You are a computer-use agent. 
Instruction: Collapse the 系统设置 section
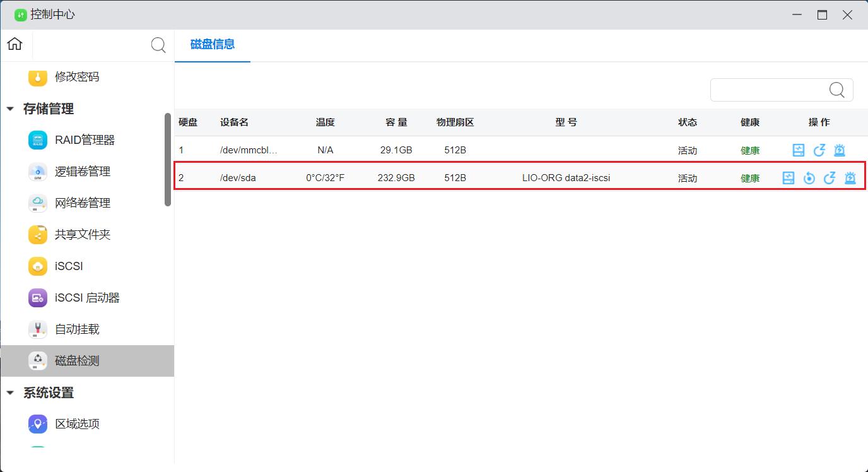10,392
